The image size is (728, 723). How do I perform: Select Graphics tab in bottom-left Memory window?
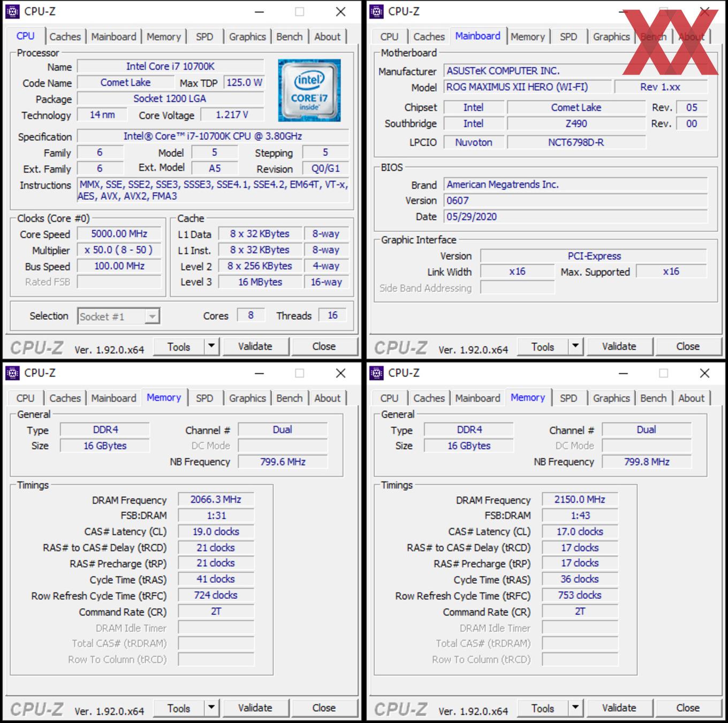pos(247,398)
